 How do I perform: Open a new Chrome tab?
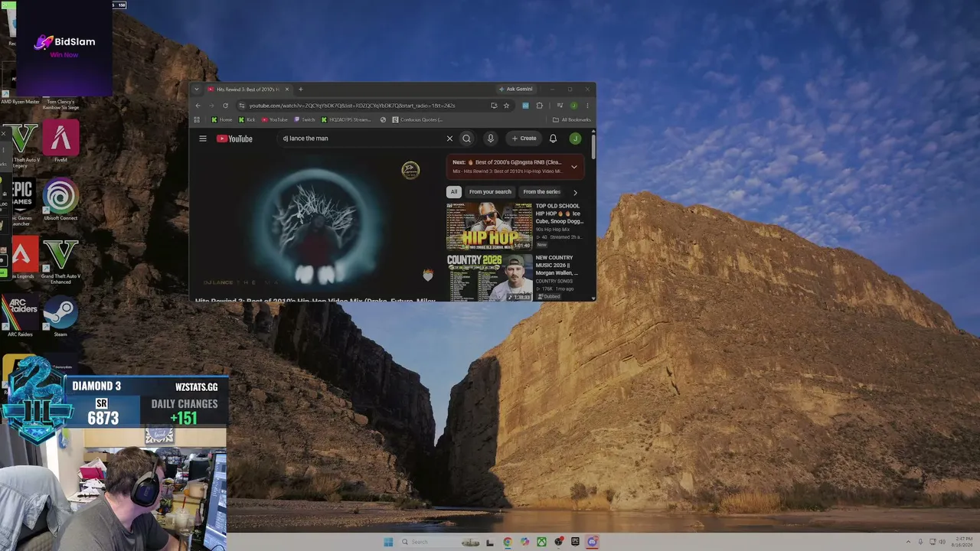(x=300, y=90)
